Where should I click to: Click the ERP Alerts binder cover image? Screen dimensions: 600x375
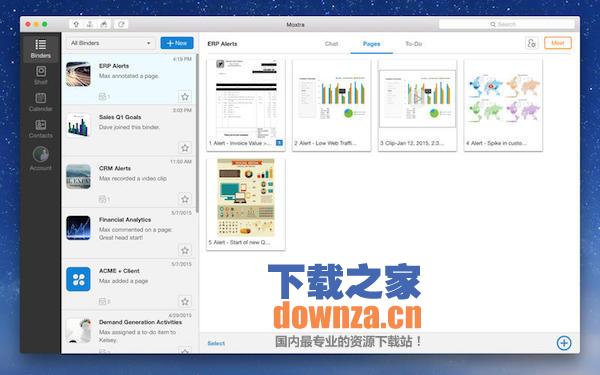78,74
